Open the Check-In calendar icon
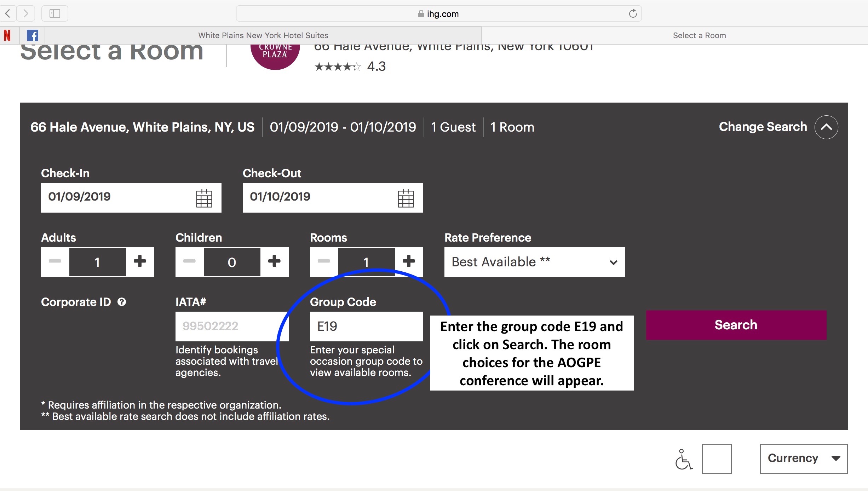 pyautogui.click(x=204, y=198)
